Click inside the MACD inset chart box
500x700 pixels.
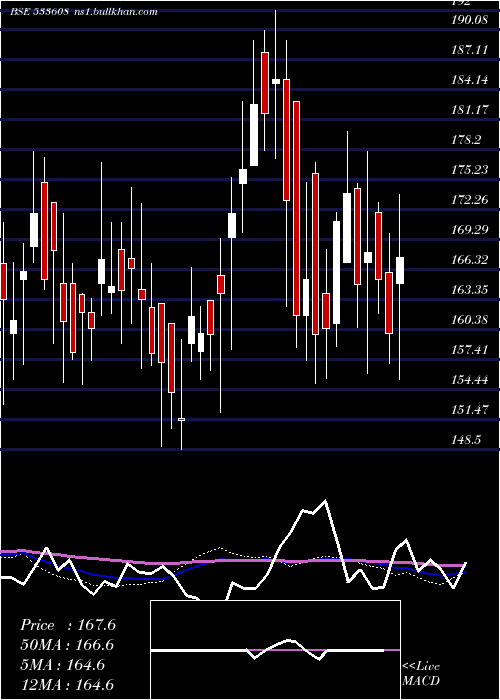(x=275, y=650)
